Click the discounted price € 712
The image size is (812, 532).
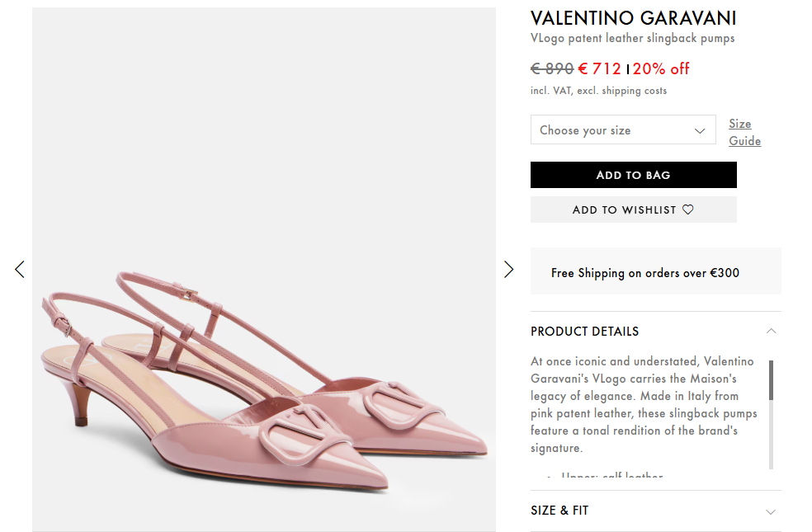point(599,68)
